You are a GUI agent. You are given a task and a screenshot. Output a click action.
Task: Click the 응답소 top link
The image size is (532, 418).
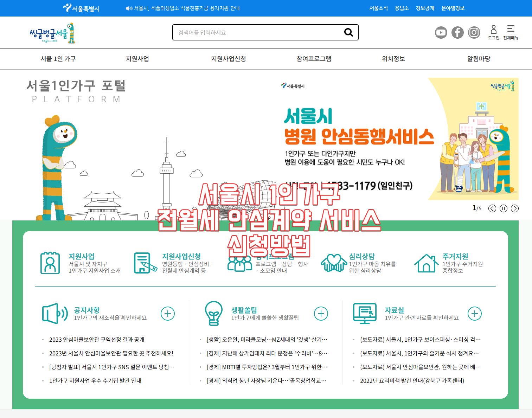click(x=402, y=8)
